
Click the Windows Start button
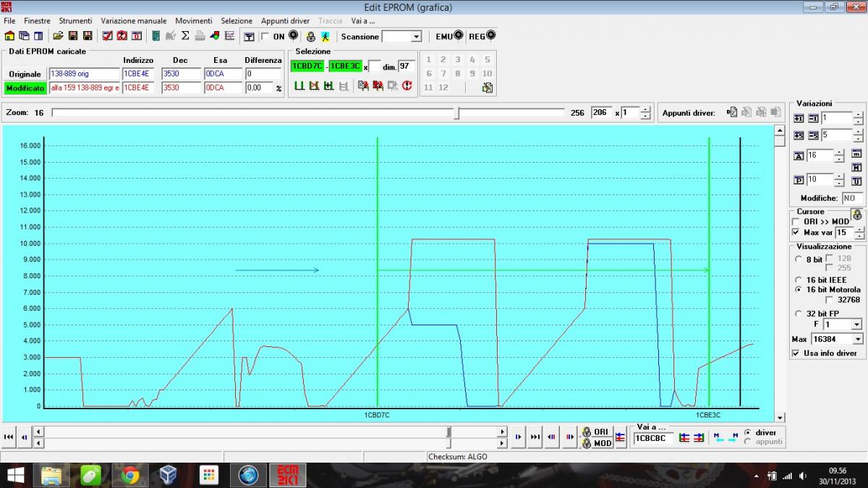tap(14, 475)
